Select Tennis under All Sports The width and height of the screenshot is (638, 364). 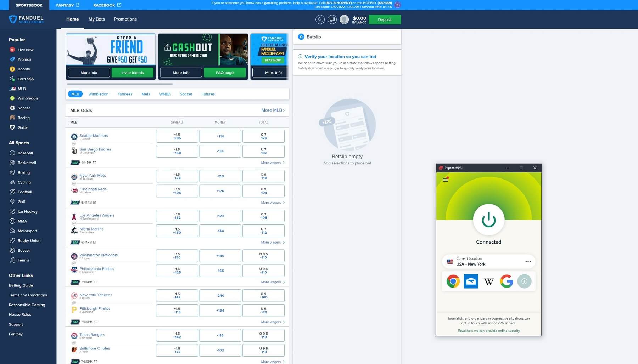click(19, 260)
